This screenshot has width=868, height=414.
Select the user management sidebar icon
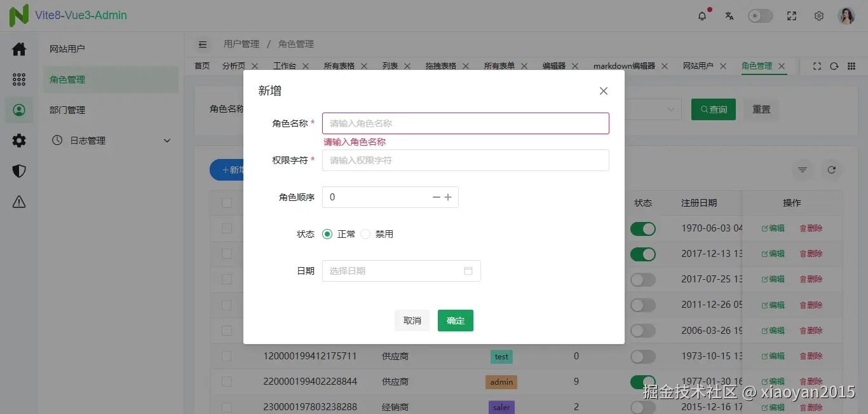[19, 110]
